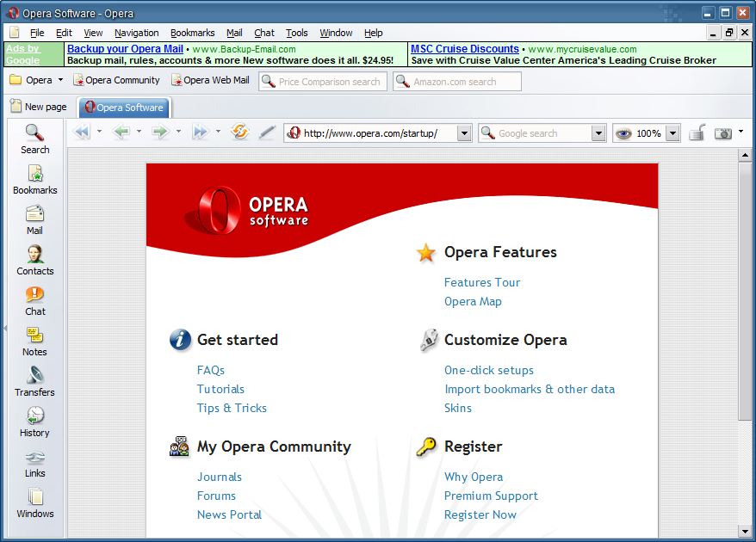Open the One-click setups link
The image size is (756, 542).
tap(489, 370)
